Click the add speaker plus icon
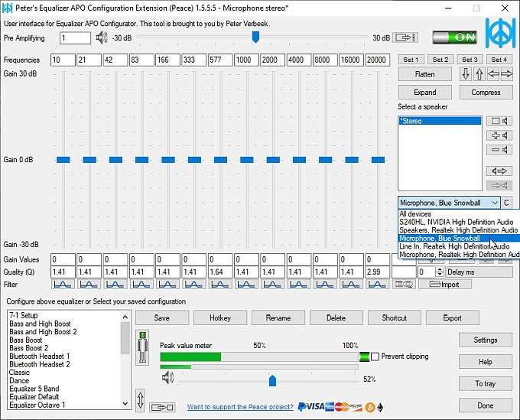 [x=499, y=135]
